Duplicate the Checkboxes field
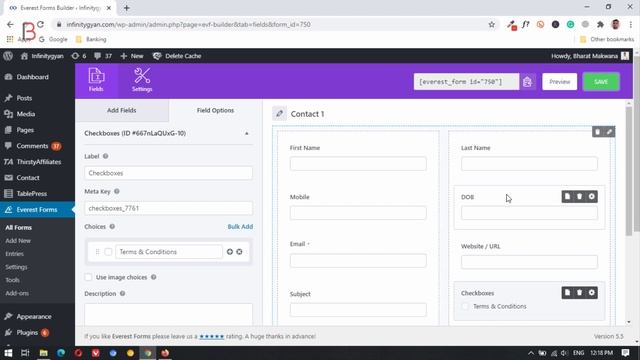This screenshot has height=360, width=640. pos(567,293)
